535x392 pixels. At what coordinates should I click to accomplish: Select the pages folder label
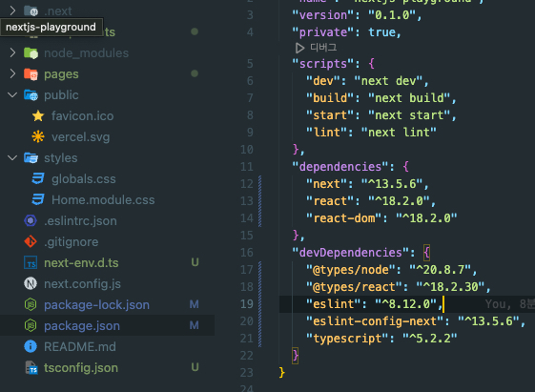(x=61, y=74)
